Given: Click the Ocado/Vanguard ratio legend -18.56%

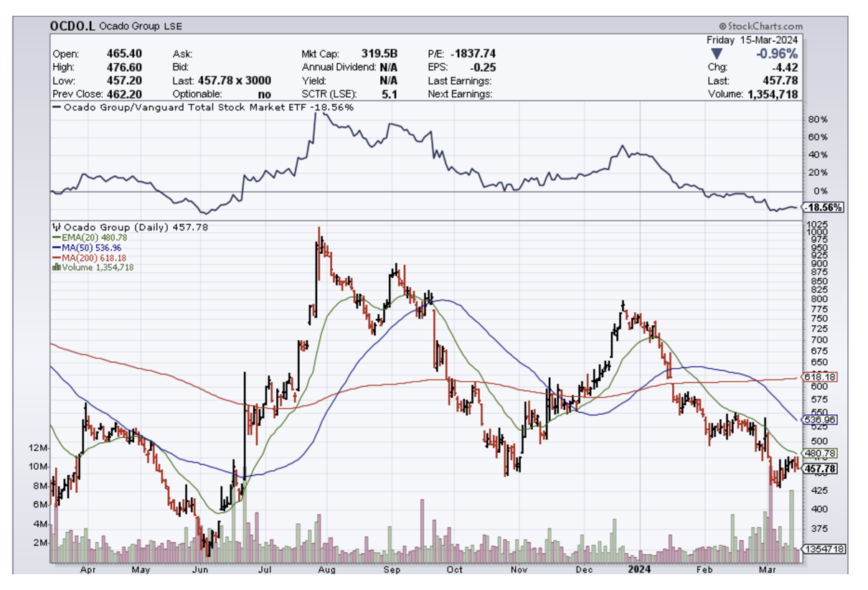Looking at the screenshot, I should (204, 107).
